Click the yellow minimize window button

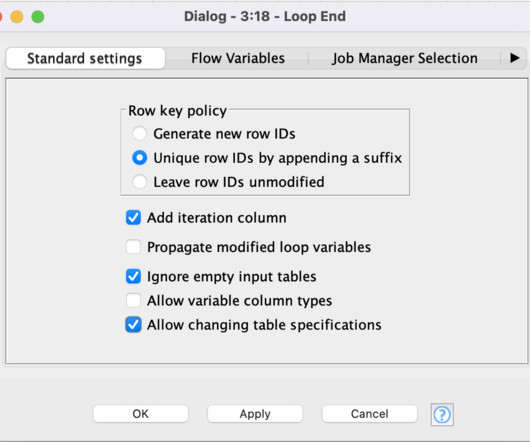click(x=17, y=17)
